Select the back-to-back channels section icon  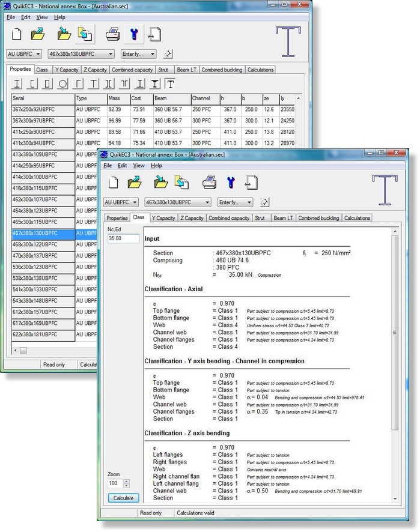[109, 84]
